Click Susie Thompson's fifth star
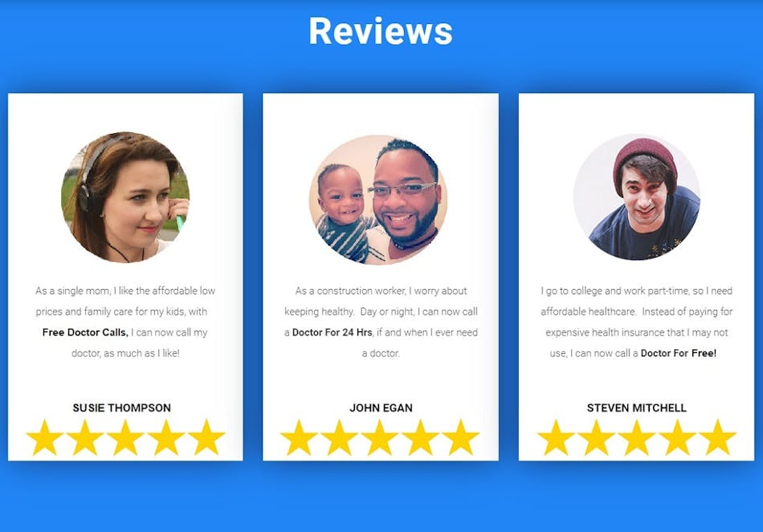The height and width of the screenshot is (532, 763). [x=206, y=437]
